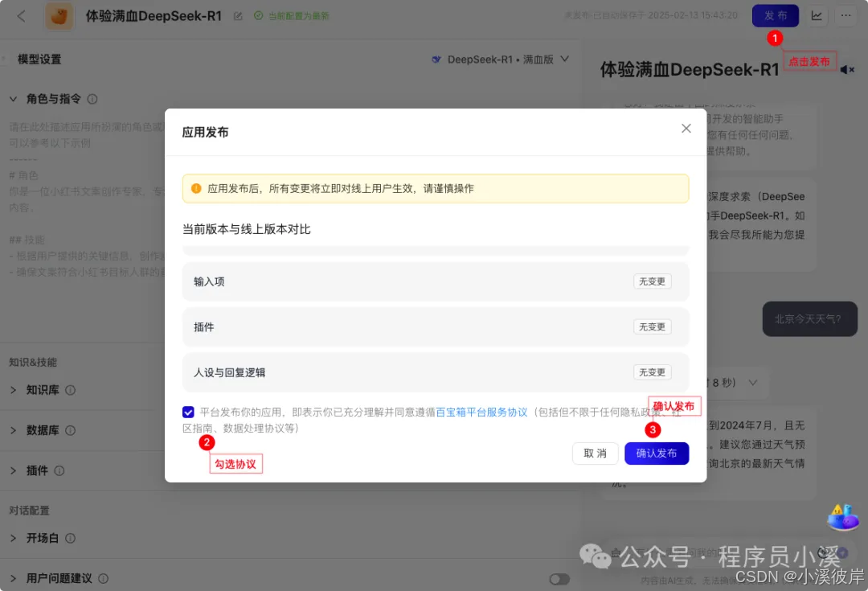
Task: Open the floating assistant mascot icon
Action: click(x=842, y=517)
